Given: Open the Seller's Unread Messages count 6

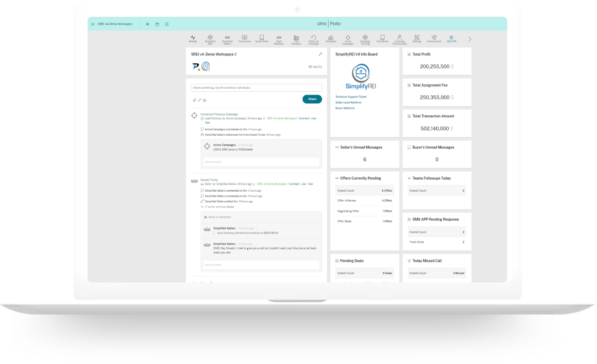Looking at the screenshot, I should click(x=365, y=159).
